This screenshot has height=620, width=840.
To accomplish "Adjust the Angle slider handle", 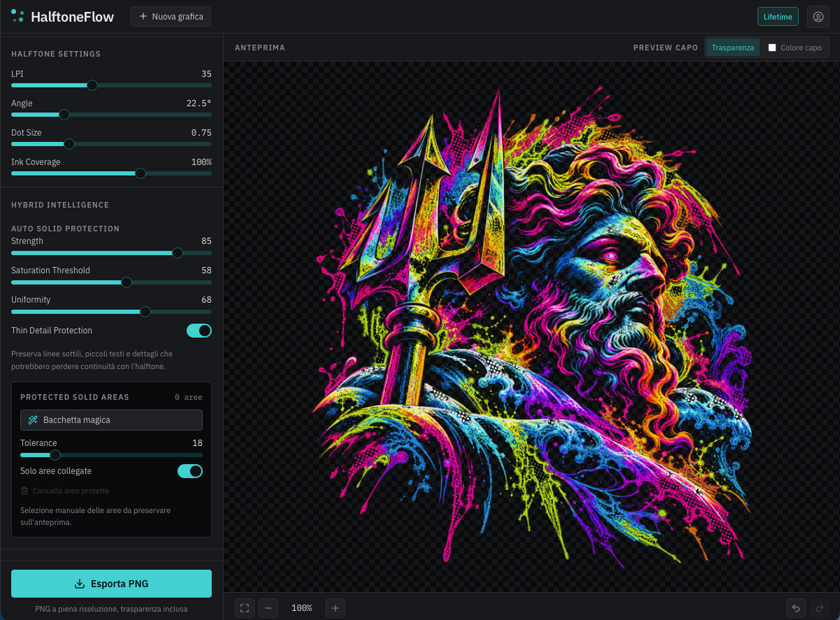I will tap(64, 115).
